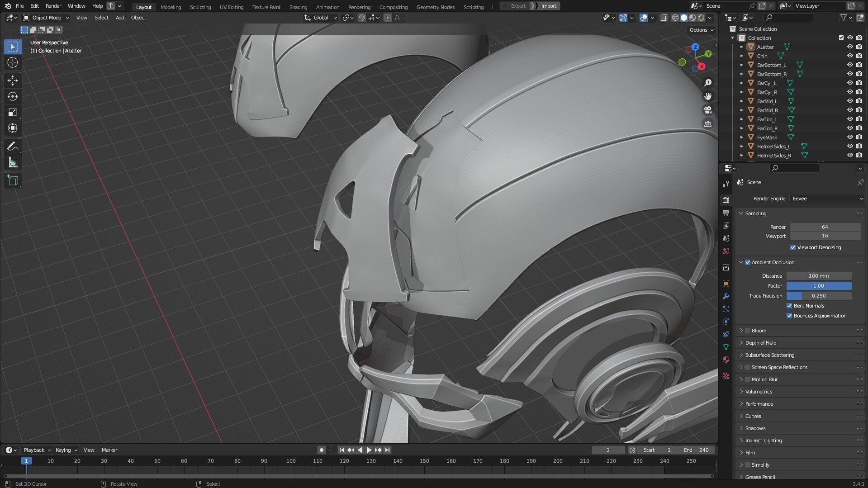
Task: Activate the Scale tool
Action: coord(13,112)
